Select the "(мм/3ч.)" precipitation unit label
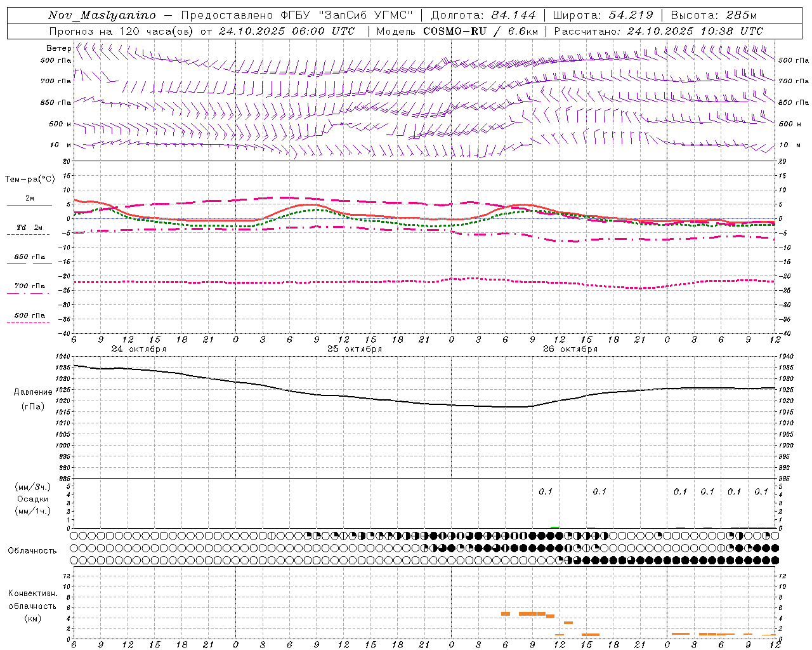The image size is (812, 650). 32,487
